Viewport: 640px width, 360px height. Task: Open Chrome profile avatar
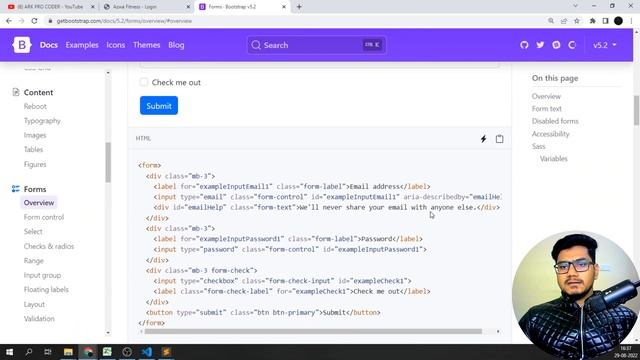coord(618,21)
